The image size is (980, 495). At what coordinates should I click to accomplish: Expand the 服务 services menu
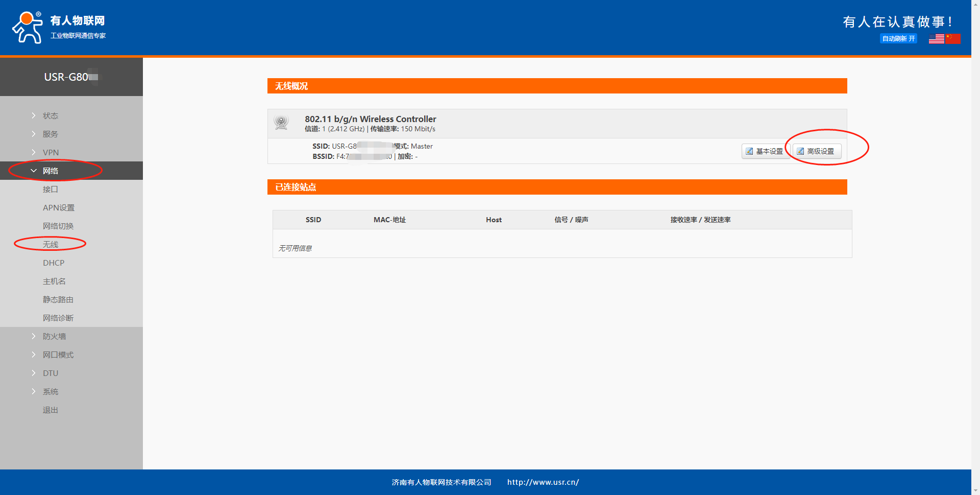(50, 134)
